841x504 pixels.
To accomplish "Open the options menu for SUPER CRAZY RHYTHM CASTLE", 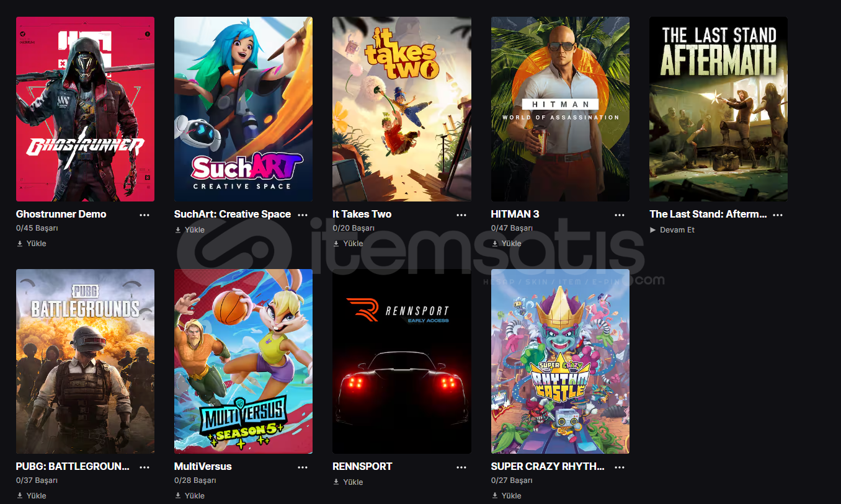I will coord(620,467).
